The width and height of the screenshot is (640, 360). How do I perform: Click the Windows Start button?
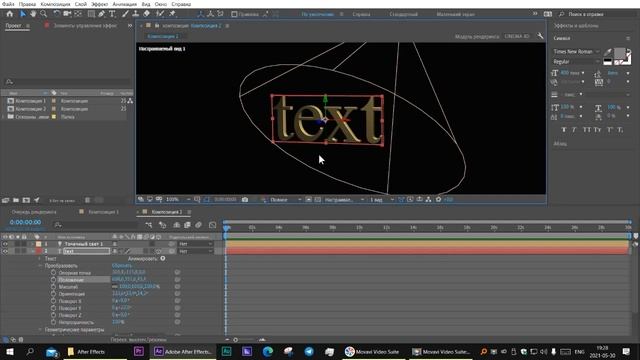click(9, 351)
